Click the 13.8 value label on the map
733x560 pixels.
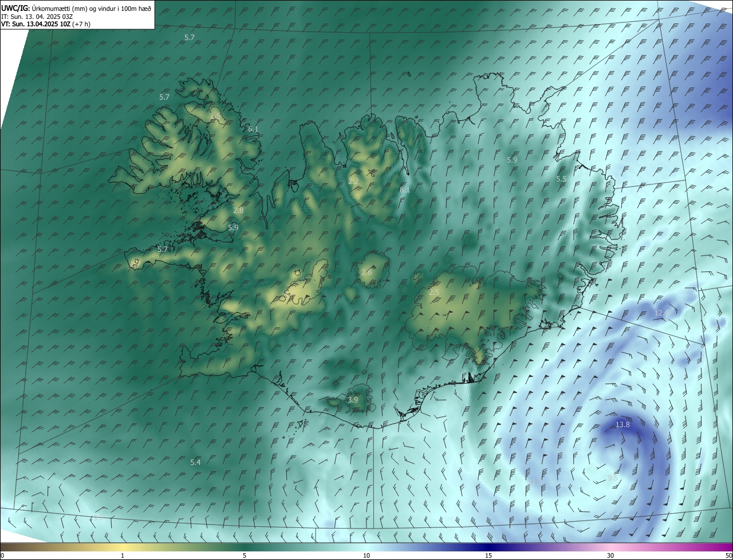pyautogui.click(x=622, y=425)
